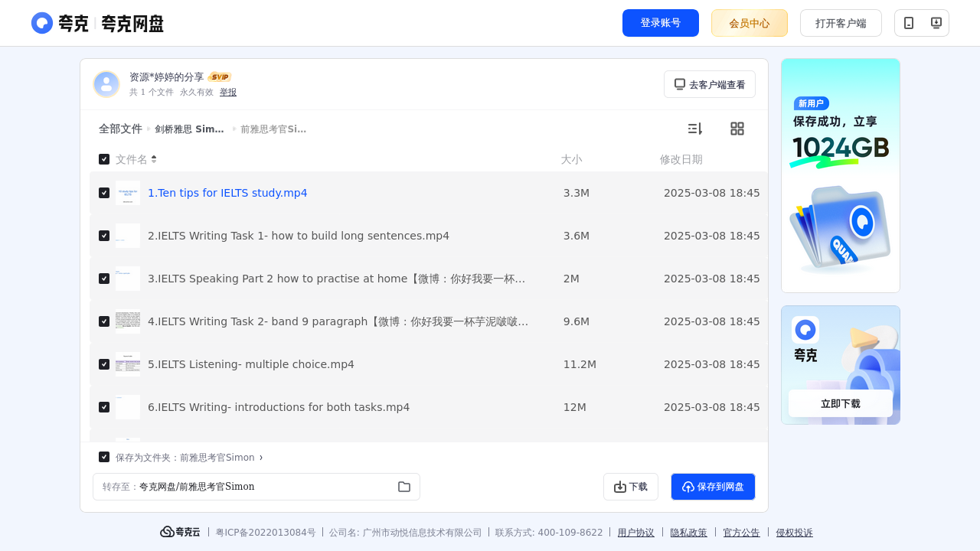Click the Quark Cloud footer logo
Screen dimensions: 980x551
180,532
